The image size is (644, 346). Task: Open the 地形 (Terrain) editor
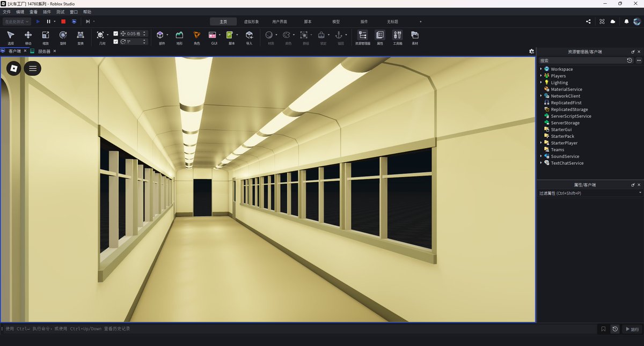click(x=179, y=37)
